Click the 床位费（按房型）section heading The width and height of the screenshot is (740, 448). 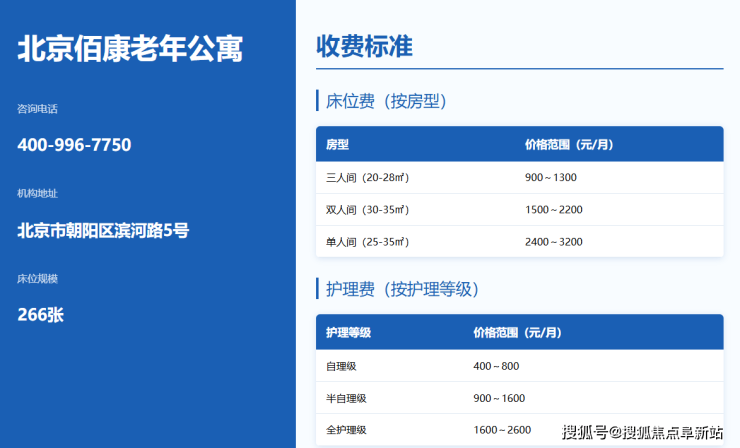[x=386, y=101]
